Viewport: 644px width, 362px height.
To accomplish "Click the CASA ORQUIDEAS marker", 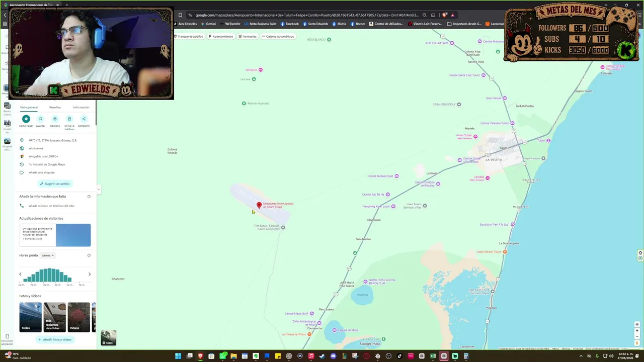I will [x=459, y=105].
